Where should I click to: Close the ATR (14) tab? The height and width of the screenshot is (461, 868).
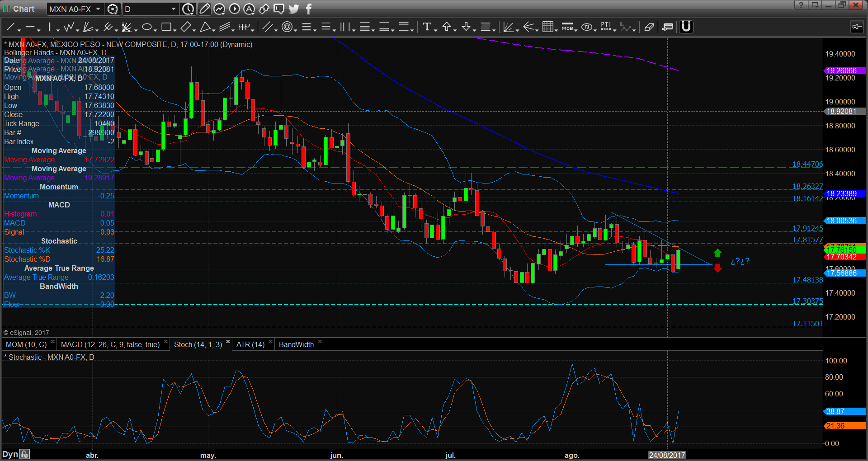point(270,342)
